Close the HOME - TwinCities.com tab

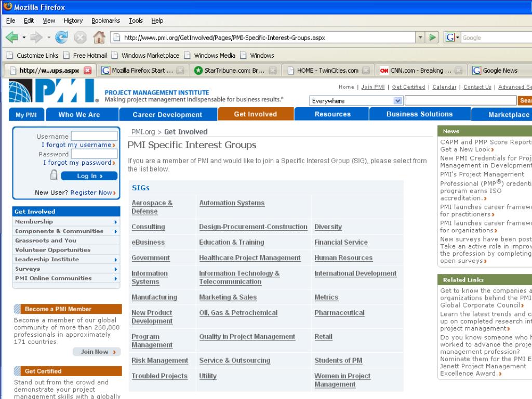tap(366, 70)
